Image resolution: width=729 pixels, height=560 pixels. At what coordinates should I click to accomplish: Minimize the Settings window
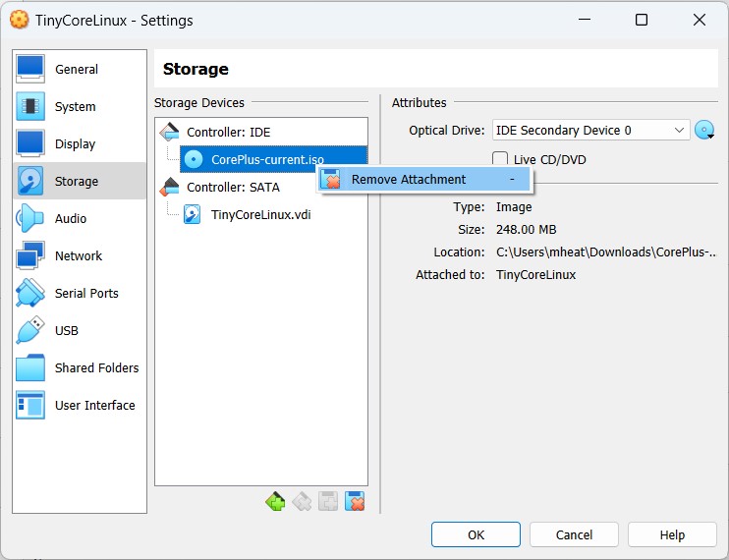click(585, 20)
